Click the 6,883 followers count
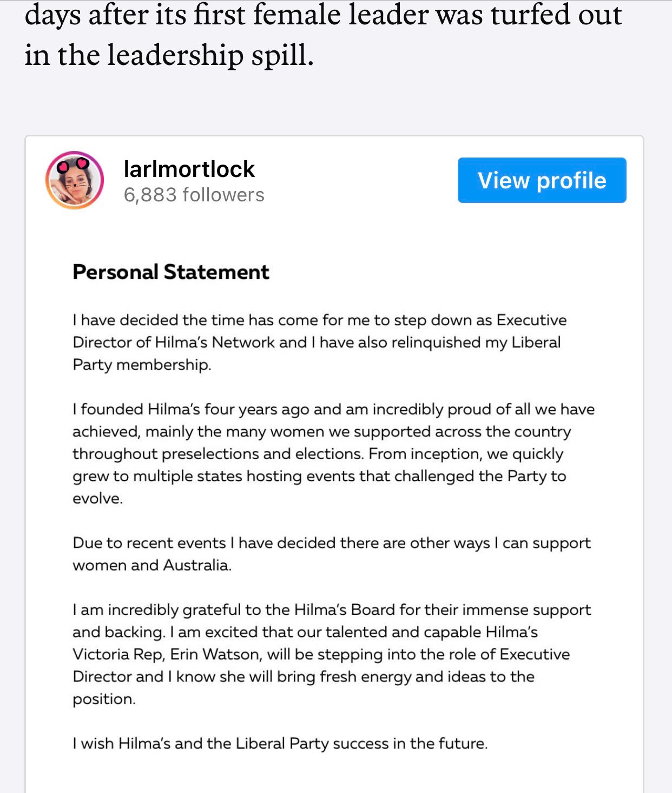This screenshot has height=793, width=672. pos(194,195)
